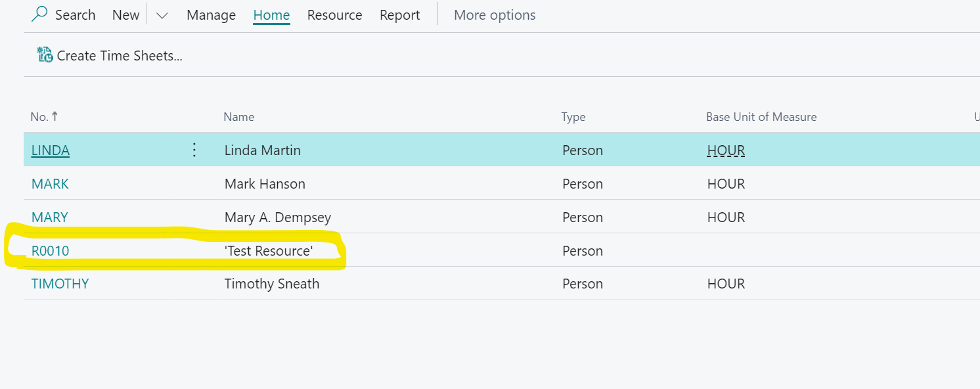The height and width of the screenshot is (389, 980).
Task: Open the MARY resource link
Action: click(50, 217)
